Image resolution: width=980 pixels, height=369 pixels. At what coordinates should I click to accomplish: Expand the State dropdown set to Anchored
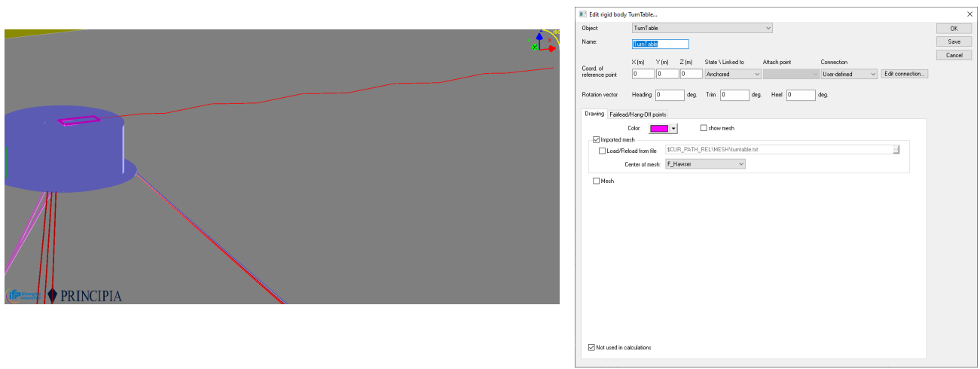(732, 74)
